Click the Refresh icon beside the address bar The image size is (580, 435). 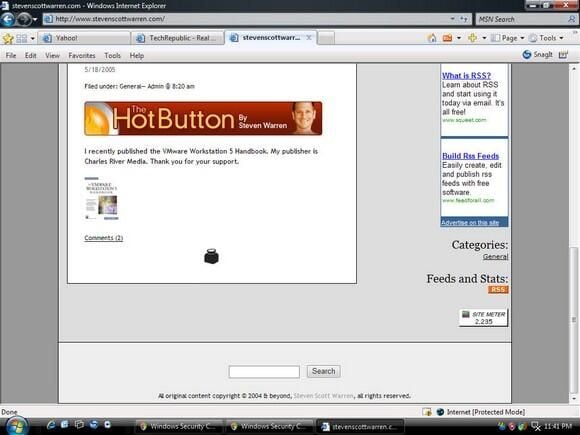pyautogui.click(x=464, y=19)
